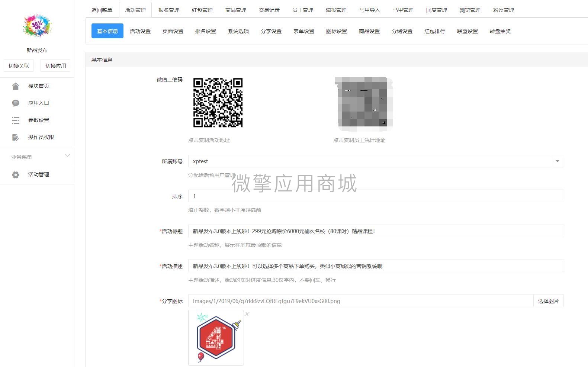The image size is (588, 367).
Task: Open 活动管理 in the sidebar menu
Action: click(39, 174)
